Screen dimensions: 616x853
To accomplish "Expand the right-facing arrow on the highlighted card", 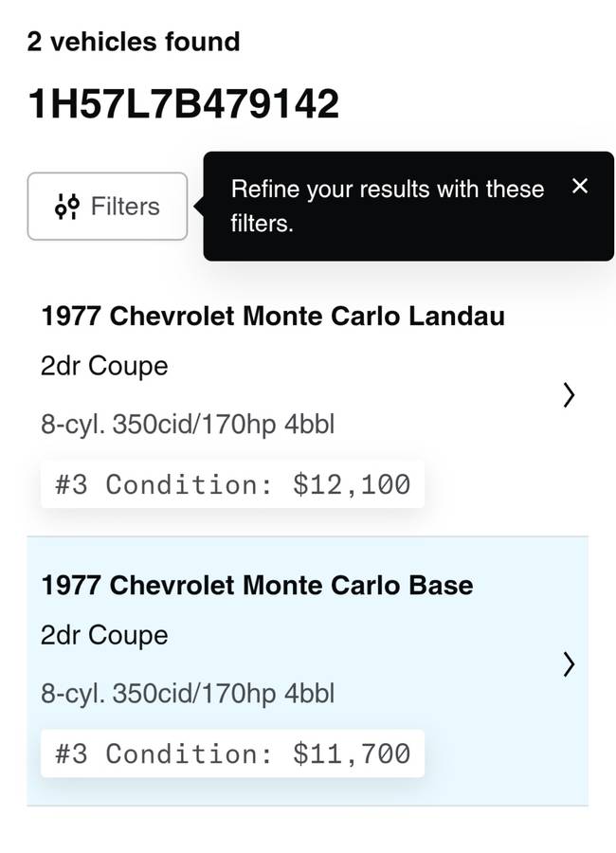I will point(569,665).
